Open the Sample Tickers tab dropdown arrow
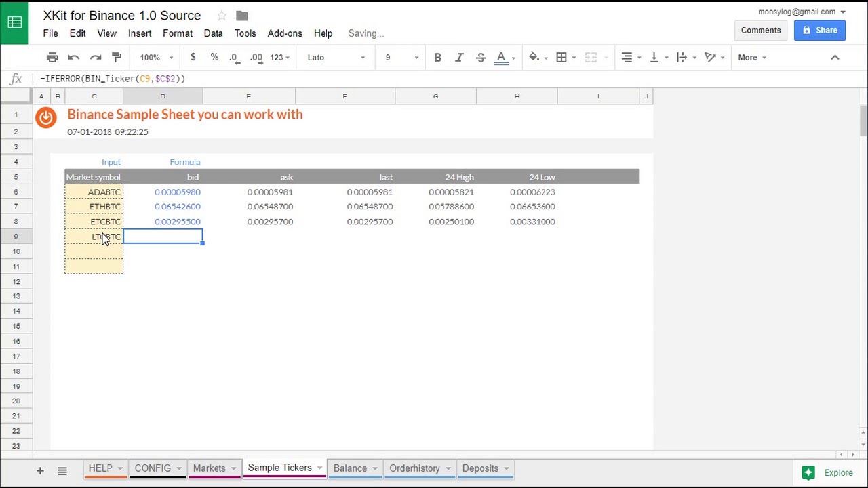Image resolution: width=868 pixels, height=488 pixels. pos(319,468)
